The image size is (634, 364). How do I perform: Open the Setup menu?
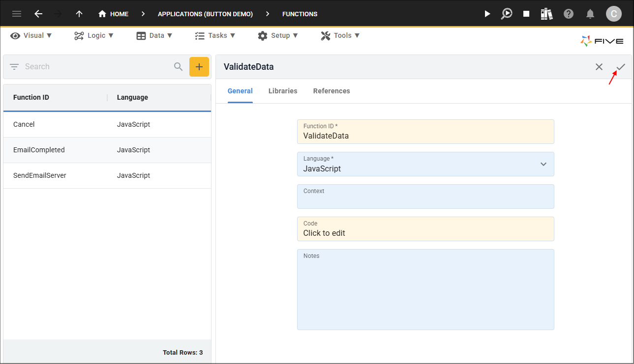278,35
